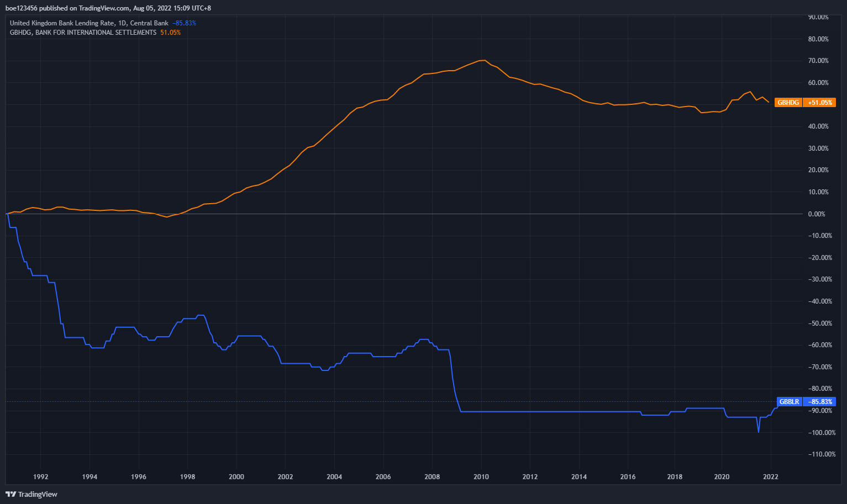Screen dimensions: 847x504
Task: Click the TradingView wordmark text
Action: pyautogui.click(x=38, y=494)
